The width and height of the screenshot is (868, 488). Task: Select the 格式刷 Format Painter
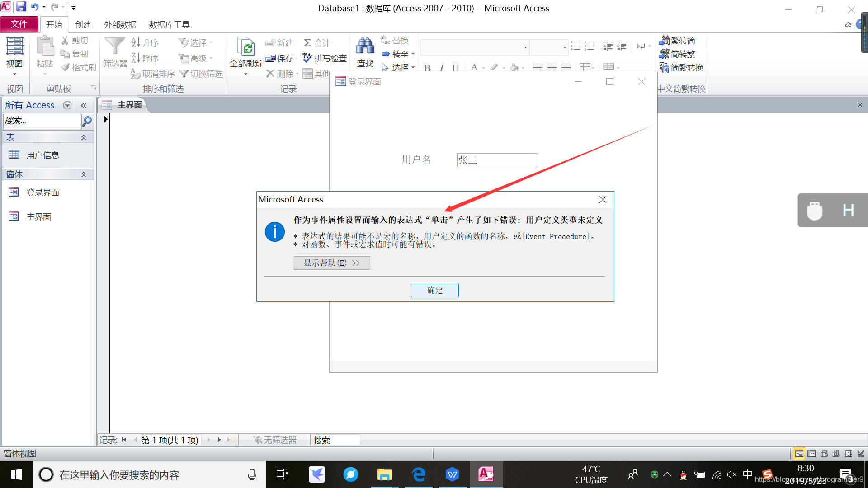(78, 67)
